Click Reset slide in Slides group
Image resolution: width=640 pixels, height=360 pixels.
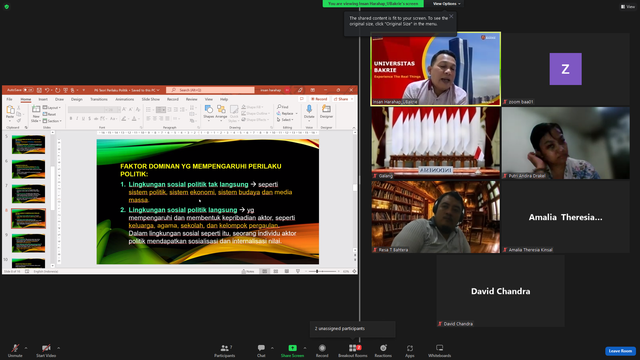pyautogui.click(x=49, y=114)
